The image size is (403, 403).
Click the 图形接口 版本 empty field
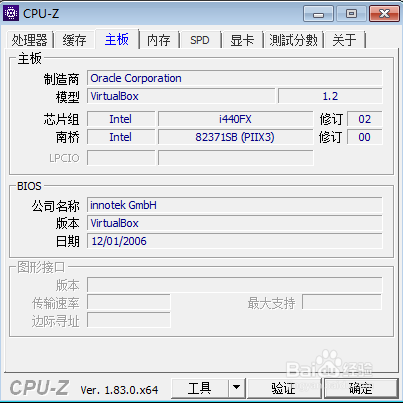[x=235, y=285]
